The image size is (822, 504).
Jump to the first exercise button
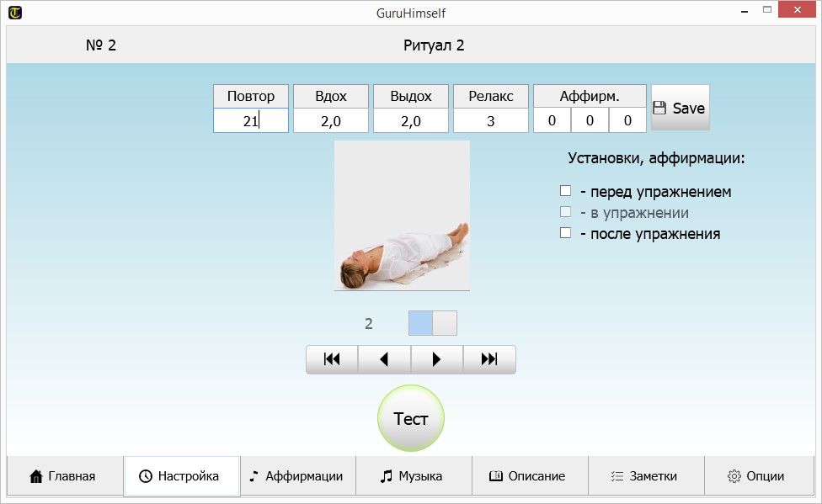[x=332, y=359]
